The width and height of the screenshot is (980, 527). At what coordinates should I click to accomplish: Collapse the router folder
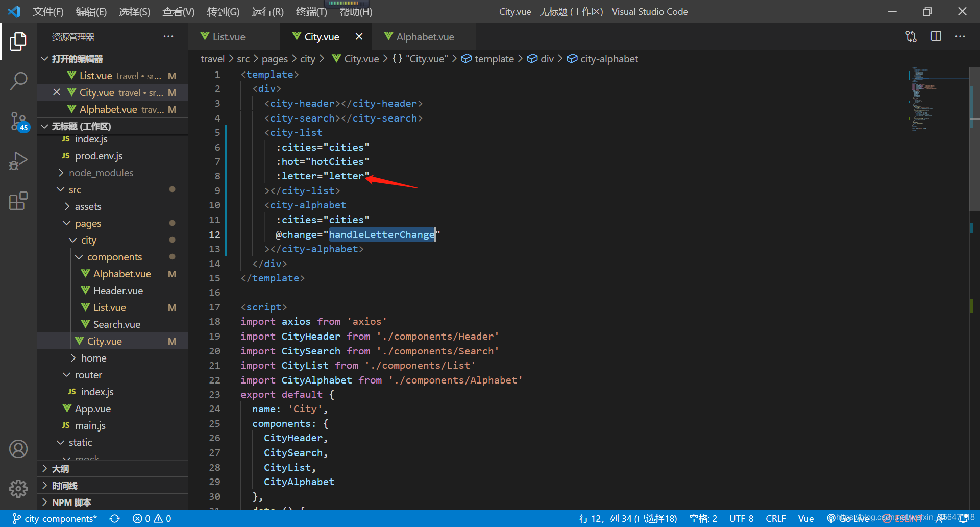point(112,375)
